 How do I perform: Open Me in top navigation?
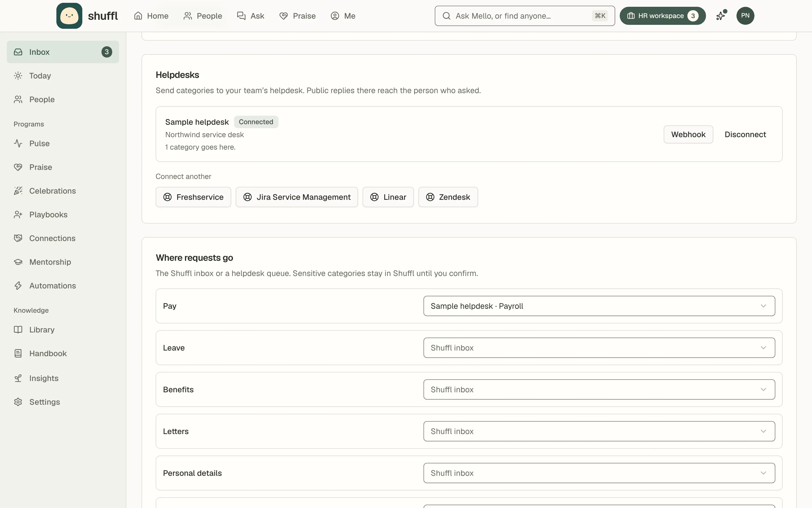343,16
